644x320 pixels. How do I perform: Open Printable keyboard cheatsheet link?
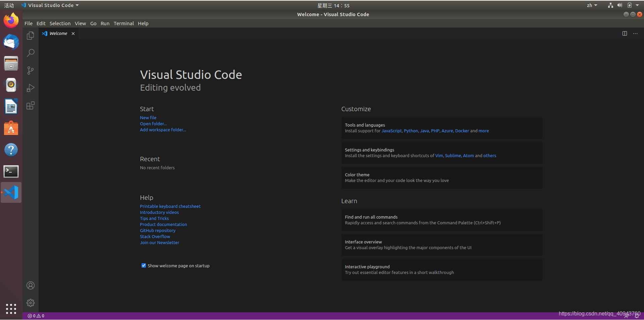[170, 207]
